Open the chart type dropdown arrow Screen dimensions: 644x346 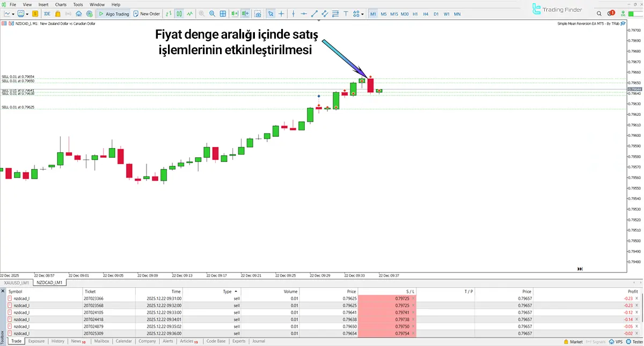[13, 13]
